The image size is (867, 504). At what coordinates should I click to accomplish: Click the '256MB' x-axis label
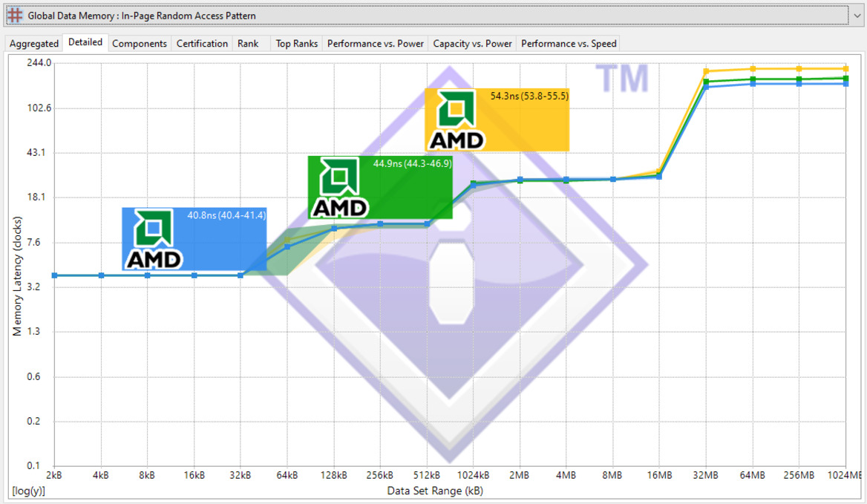click(799, 475)
